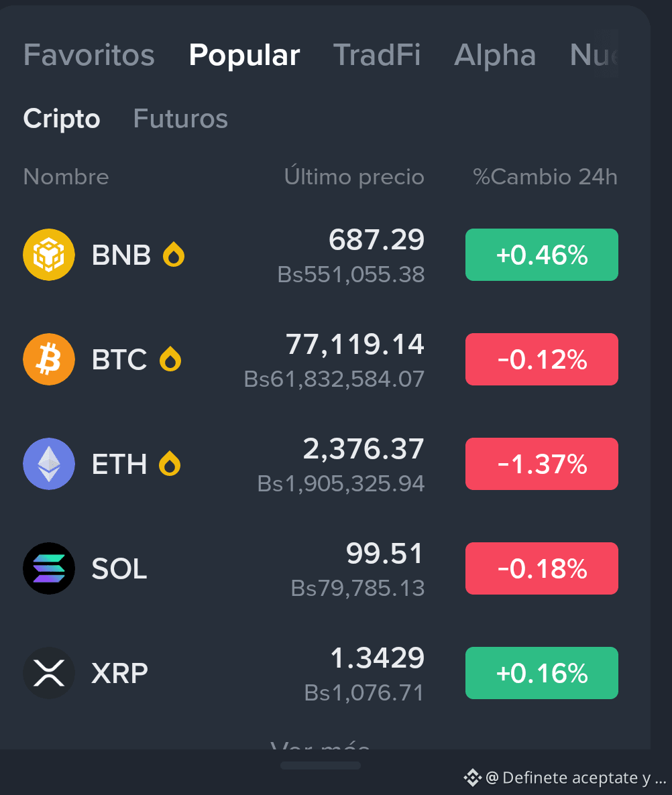Viewport: 672px width, 795px height.
Task: Click the hot flame icon beside BTC
Action: (170, 359)
